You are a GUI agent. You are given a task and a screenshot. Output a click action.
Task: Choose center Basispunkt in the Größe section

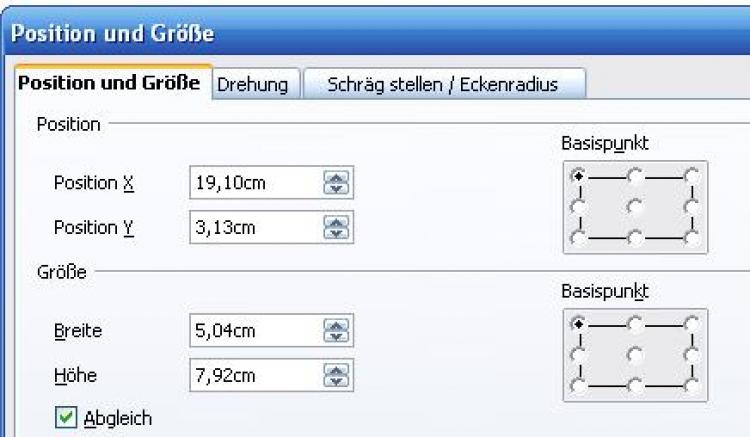click(x=634, y=353)
